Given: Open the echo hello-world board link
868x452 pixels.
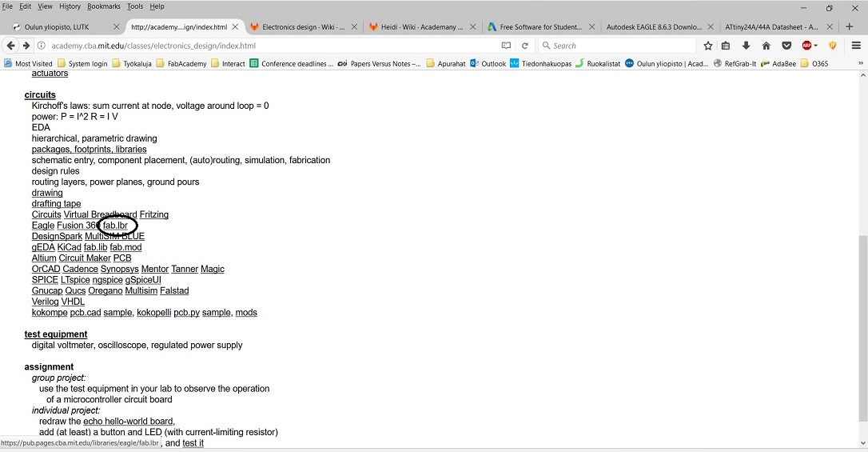Looking at the screenshot, I should [129, 422].
